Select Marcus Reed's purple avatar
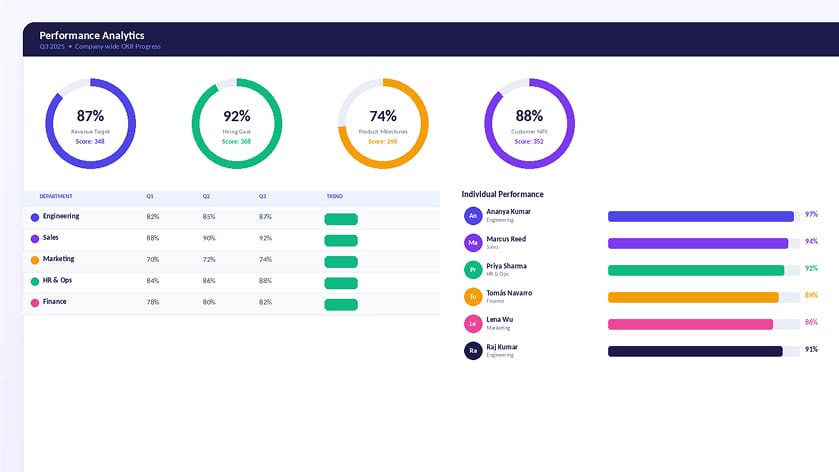839x472 pixels. (x=473, y=243)
